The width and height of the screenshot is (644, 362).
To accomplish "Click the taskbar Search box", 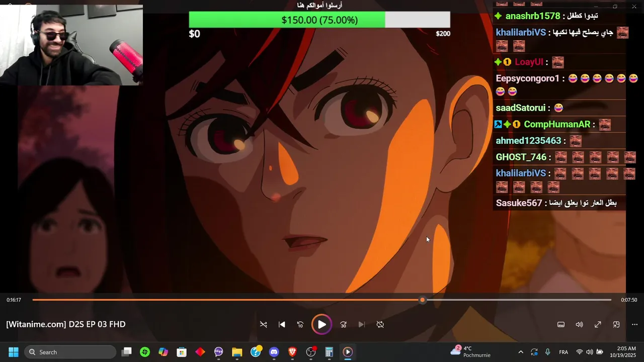I will 69,352.
